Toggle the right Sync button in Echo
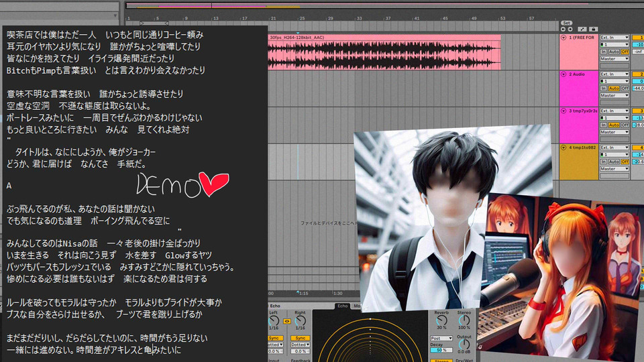This screenshot has height=362, width=644. point(301,338)
